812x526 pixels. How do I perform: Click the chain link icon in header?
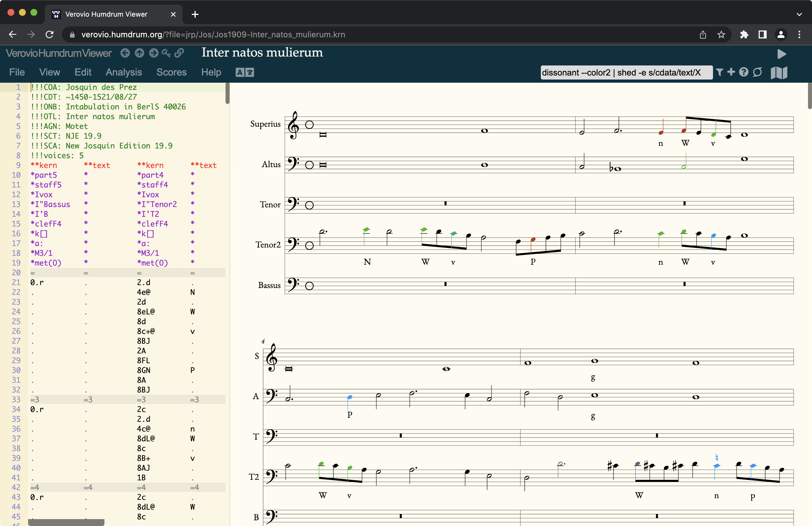[179, 53]
